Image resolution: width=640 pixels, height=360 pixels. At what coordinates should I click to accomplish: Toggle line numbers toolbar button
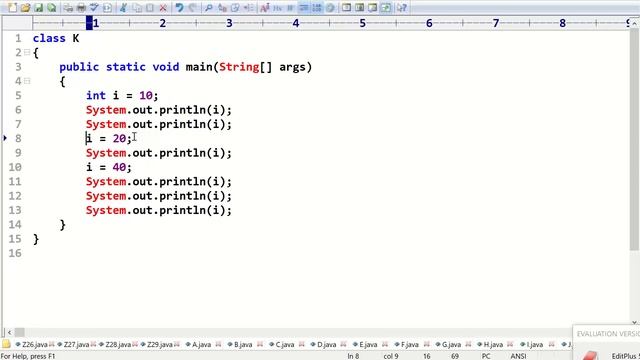click(317, 7)
